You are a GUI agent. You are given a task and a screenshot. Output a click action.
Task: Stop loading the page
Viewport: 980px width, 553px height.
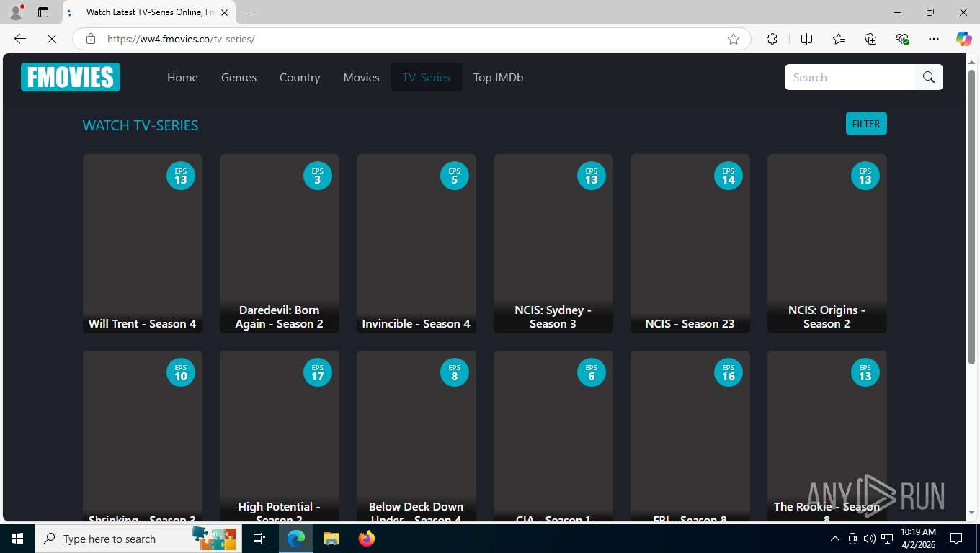click(52, 39)
